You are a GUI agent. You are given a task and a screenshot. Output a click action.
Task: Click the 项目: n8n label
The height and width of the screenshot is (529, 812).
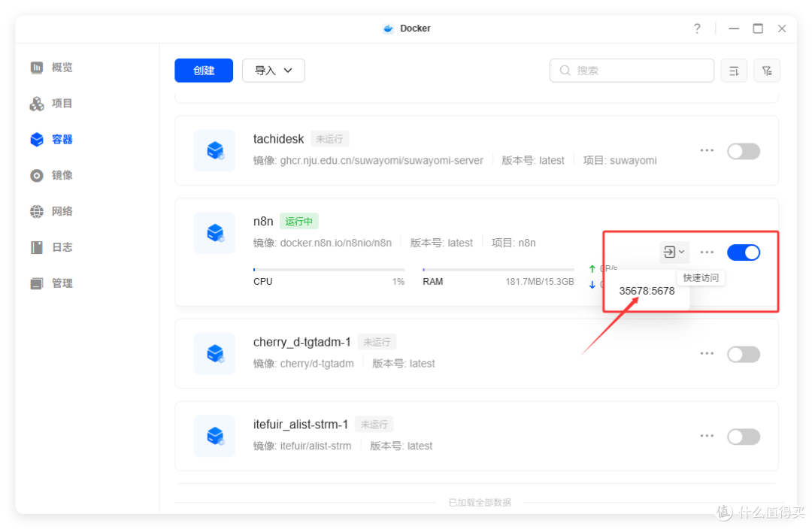tap(514, 243)
